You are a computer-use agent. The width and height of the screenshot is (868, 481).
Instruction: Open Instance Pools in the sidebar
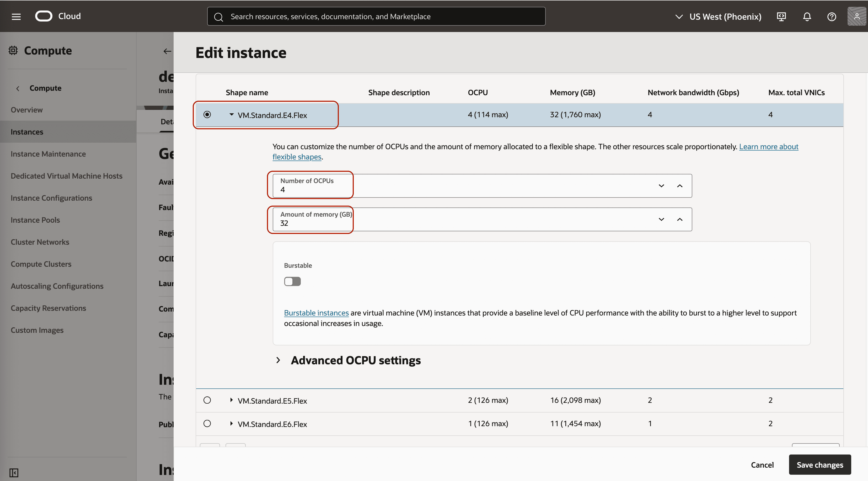point(35,220)
